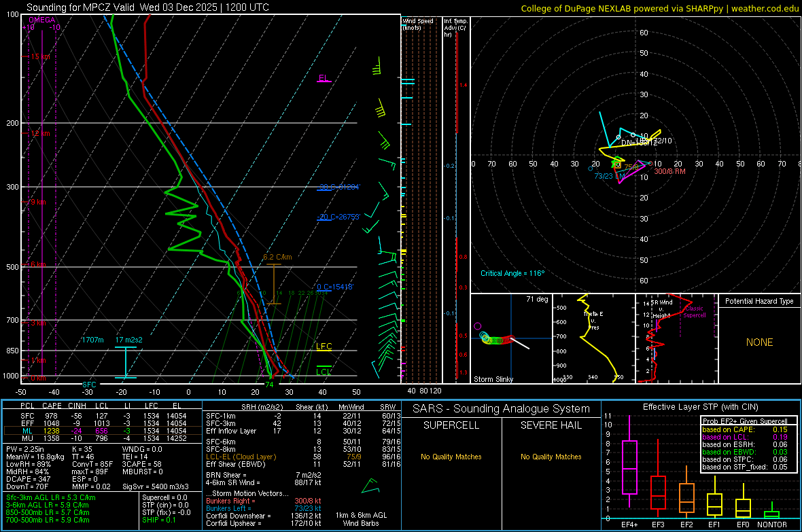Viewport: 802px width, 532px height.
Task: Click the Bunkers Right vector row
Action: (264, 501)
